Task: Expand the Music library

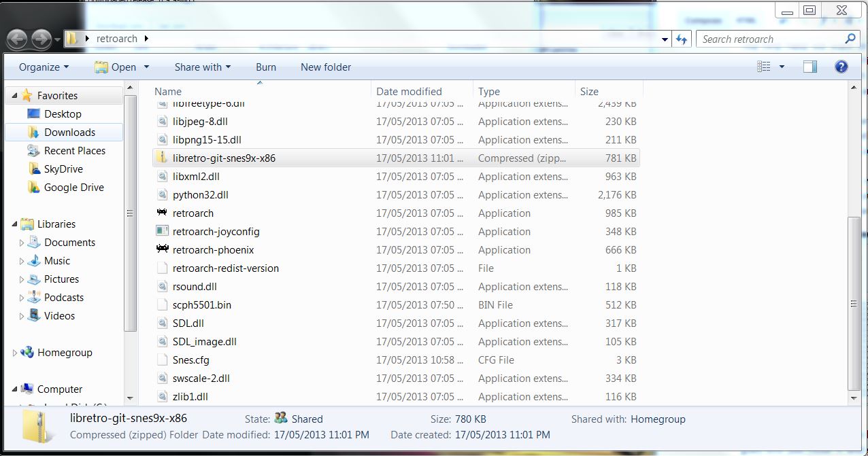Action: coord(21,261)
